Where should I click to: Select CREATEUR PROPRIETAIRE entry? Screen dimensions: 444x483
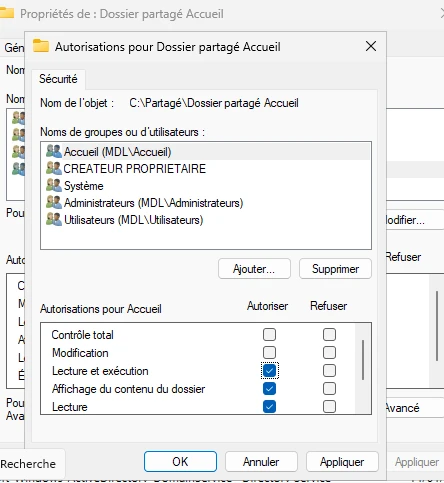tap(206, 169)
